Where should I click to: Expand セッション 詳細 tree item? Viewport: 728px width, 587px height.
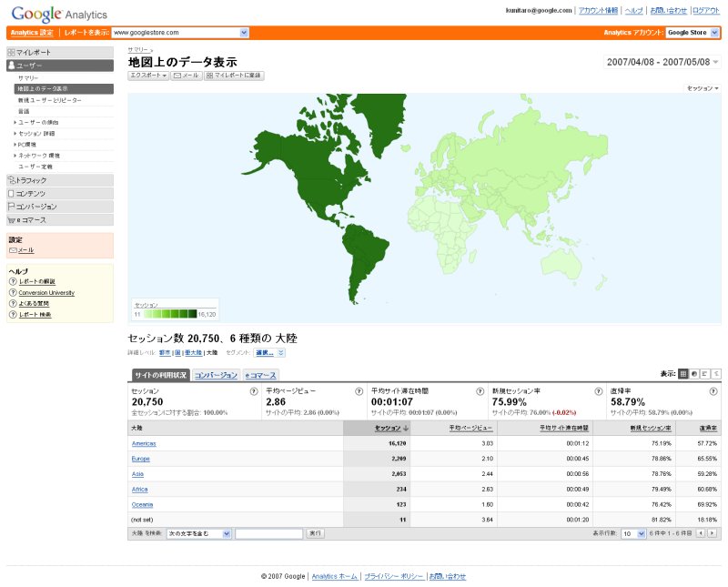click(36, 133)
